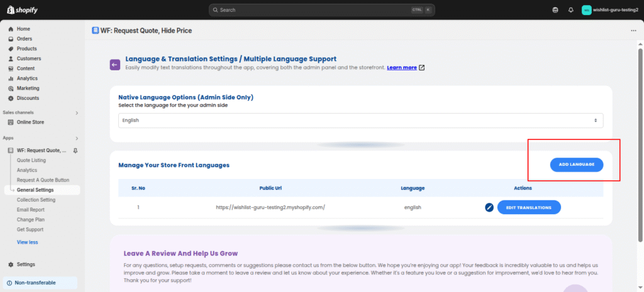Viewport: 644px width, 292px height.
Task: Open Request A Quote Button settings
Action: pyautogui.click(x=43, y=180)
